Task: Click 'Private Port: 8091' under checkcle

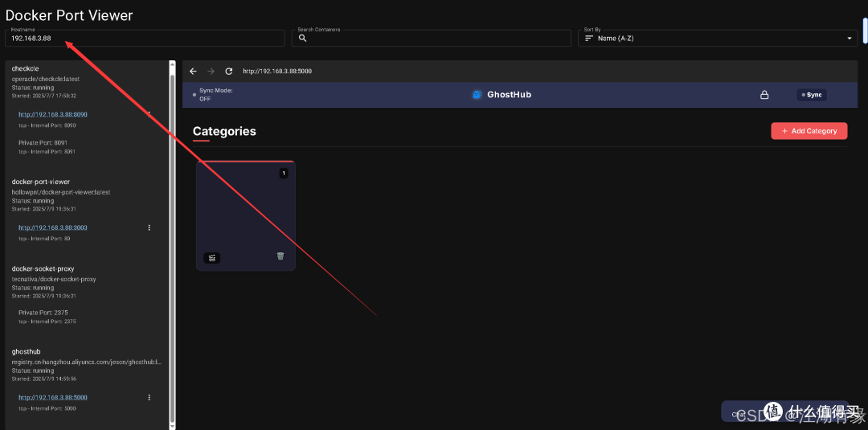Action: pyautogui.click(x=43, y=143)
